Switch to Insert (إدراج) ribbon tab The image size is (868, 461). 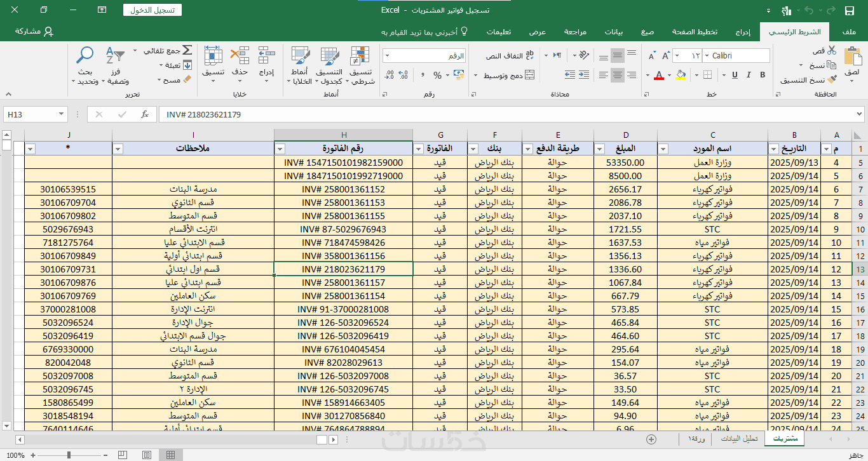tap(743, 32)
